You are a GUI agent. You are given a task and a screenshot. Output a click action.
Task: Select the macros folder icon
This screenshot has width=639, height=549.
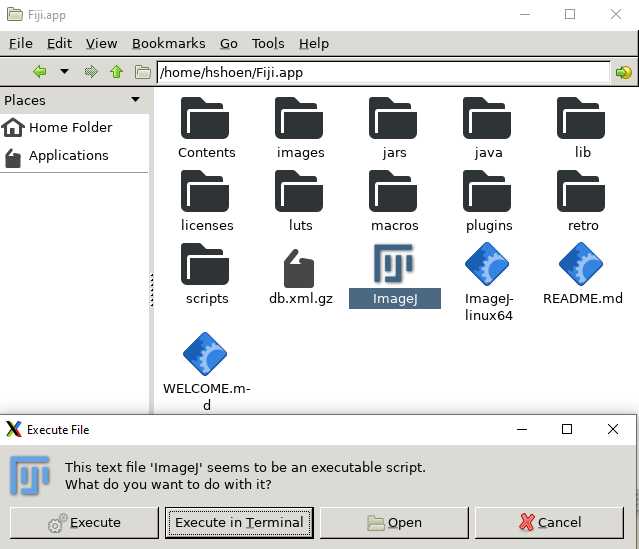pyautogui.click(x=393, y=191)
